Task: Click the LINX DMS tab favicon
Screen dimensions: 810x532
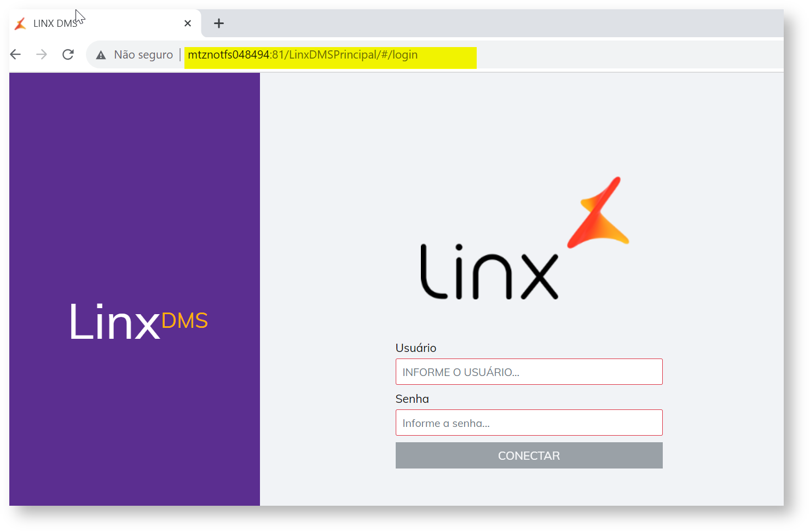Action: pyautogui.click(x=20, y=24)
